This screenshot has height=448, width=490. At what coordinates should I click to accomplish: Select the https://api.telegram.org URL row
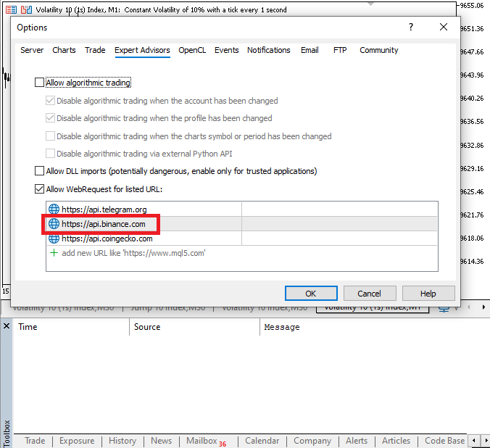(242, 210)
